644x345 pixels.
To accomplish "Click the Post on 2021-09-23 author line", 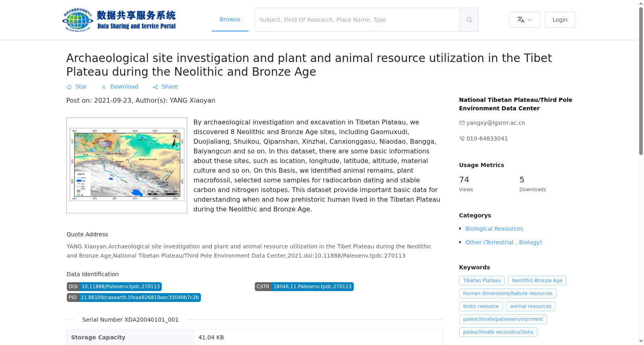I will click(x=141, y=101).
